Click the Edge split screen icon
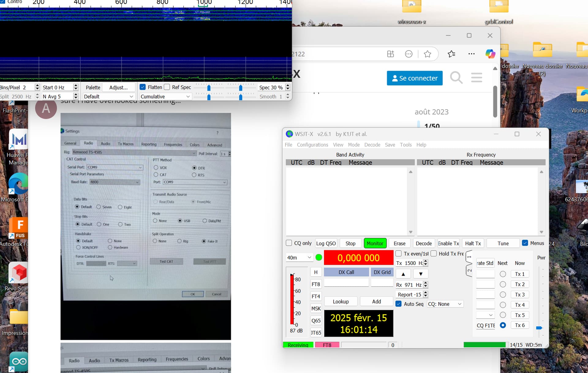Viewport: 588px width, 373px height. pyautogui.click(x=390, y=54)
